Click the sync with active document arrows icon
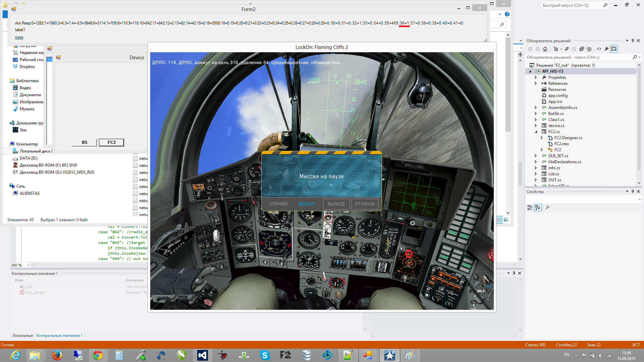Screen dimensions: 644x362 (567, 49)
